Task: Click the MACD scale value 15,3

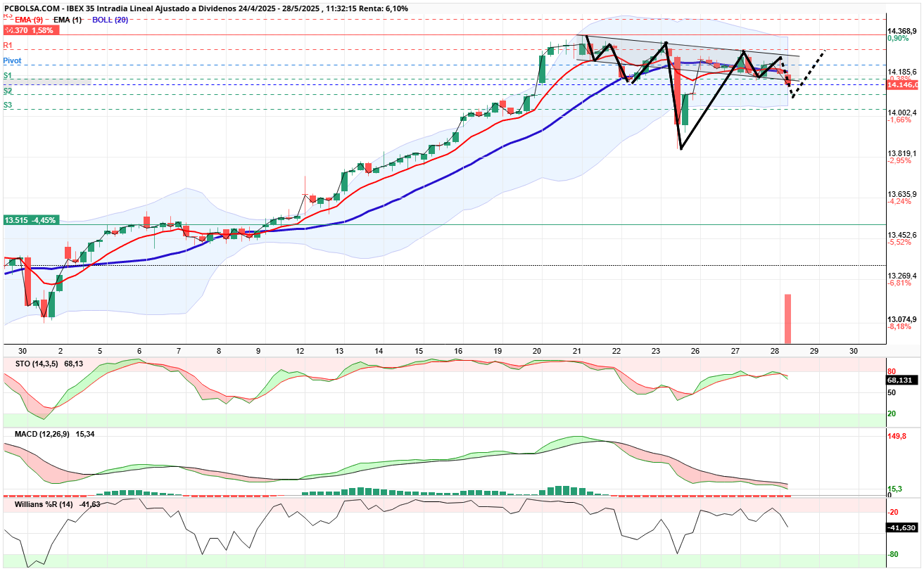Action: point(894,489)
